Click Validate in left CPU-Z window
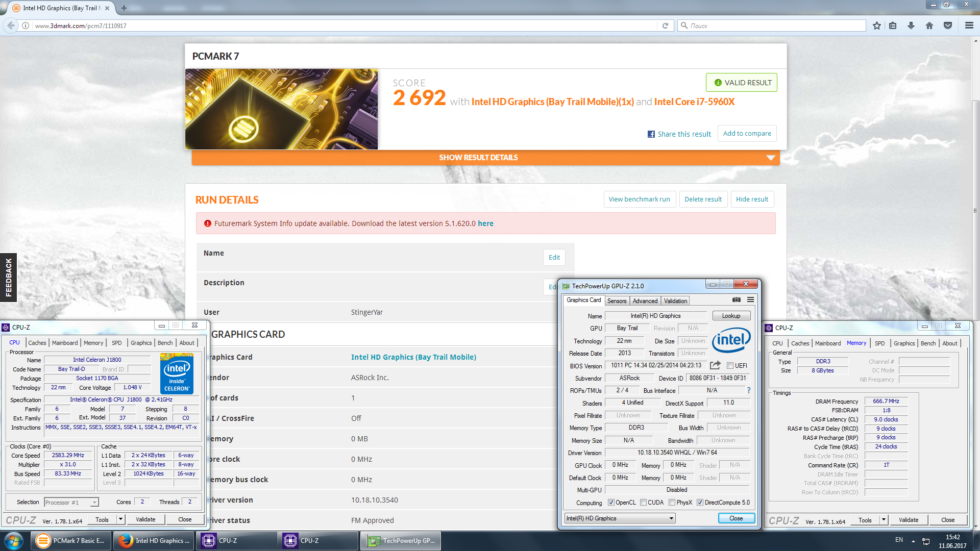 [x=145, y=519]
